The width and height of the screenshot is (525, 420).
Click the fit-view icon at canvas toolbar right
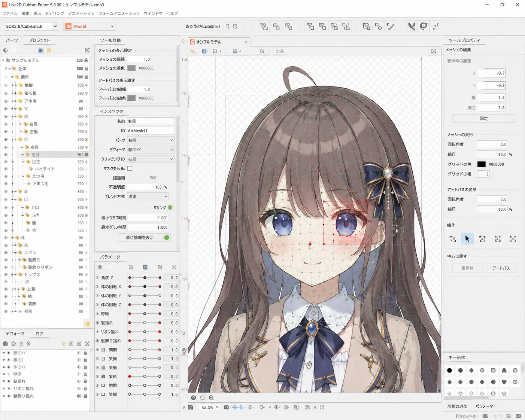pos(434,51)
